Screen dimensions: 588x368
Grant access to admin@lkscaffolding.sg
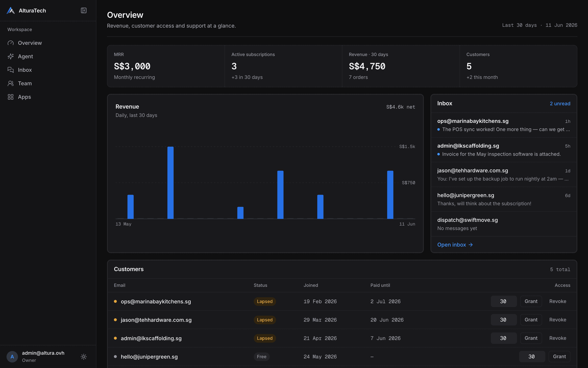tap(531, 338)
